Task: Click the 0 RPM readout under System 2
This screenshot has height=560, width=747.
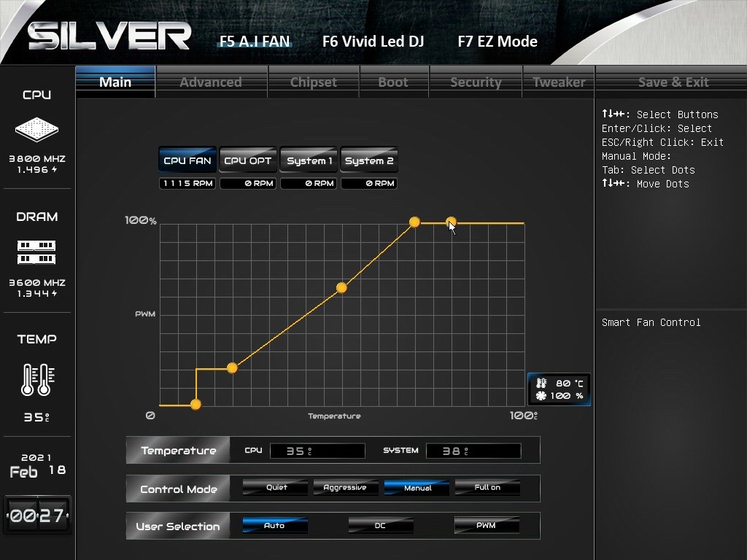Action: point(369,183)
